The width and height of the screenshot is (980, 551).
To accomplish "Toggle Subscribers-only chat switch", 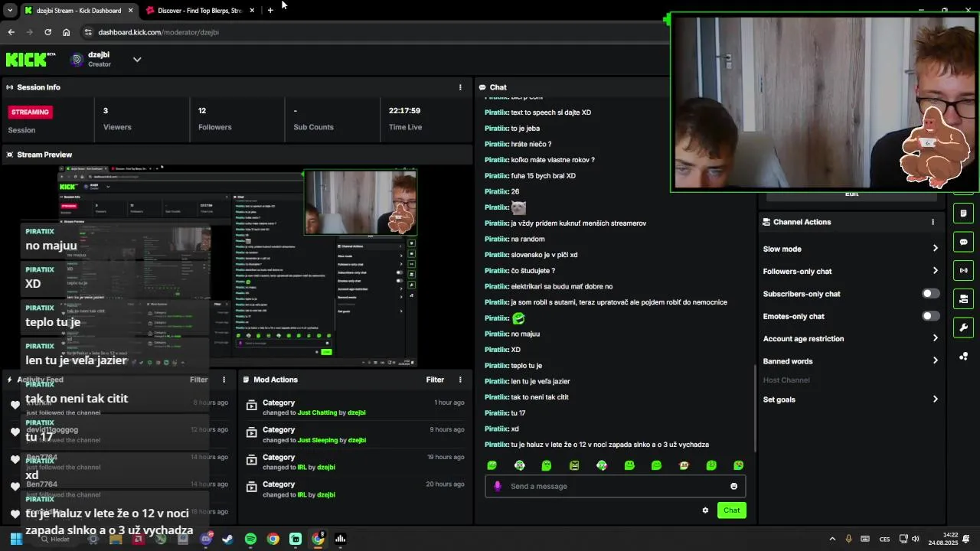I will point(930,294).
